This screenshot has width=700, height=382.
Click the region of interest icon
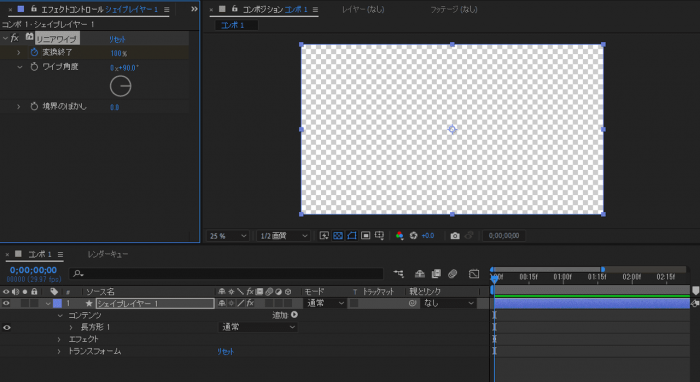366,236
